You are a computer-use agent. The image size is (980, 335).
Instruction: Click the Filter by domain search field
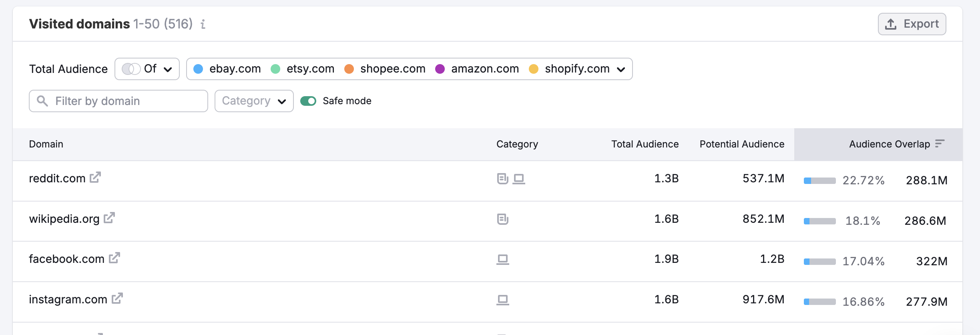(x=118, y=101)
